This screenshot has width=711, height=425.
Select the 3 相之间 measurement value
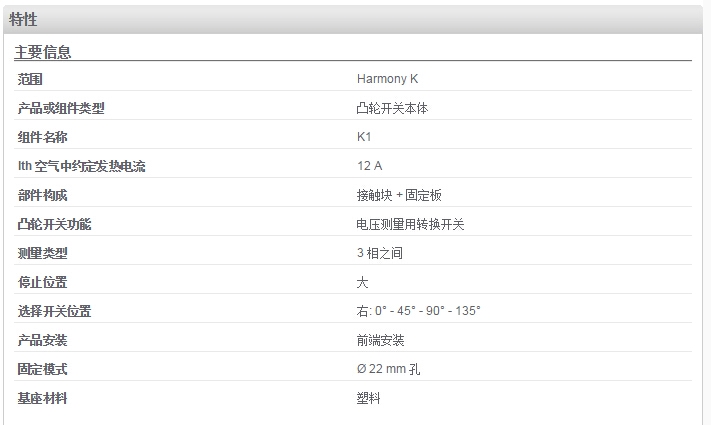380,253
